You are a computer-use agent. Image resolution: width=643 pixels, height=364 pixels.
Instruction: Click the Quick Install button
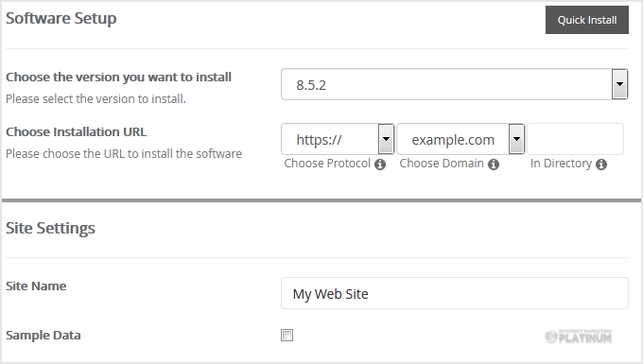587,20
